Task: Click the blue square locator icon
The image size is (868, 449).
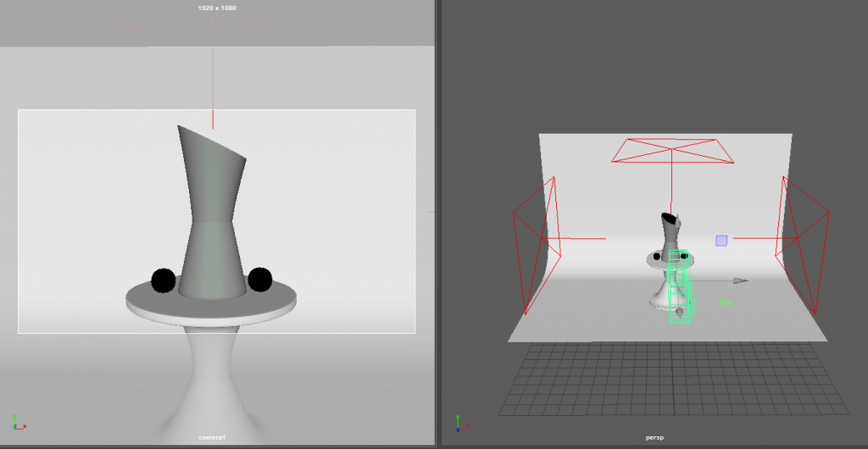Action: [721, 241]
